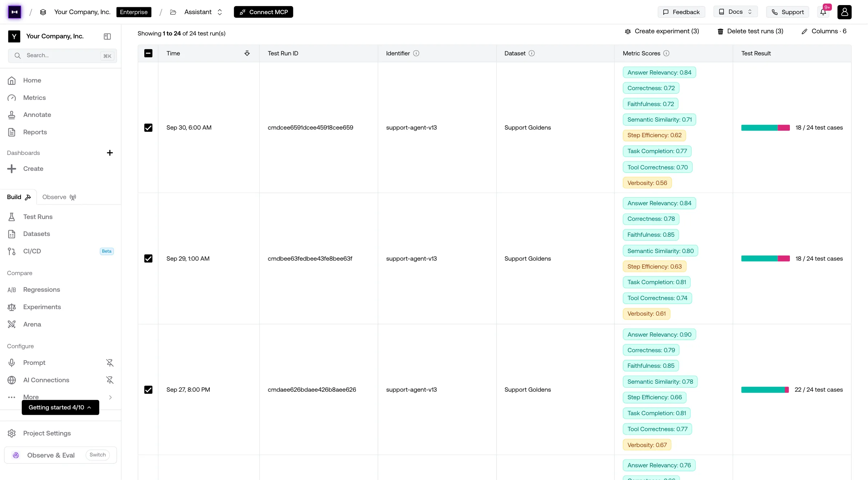Switch to the Observe tab
Screen dimensions: 868x480
click(x=59, y=197)
